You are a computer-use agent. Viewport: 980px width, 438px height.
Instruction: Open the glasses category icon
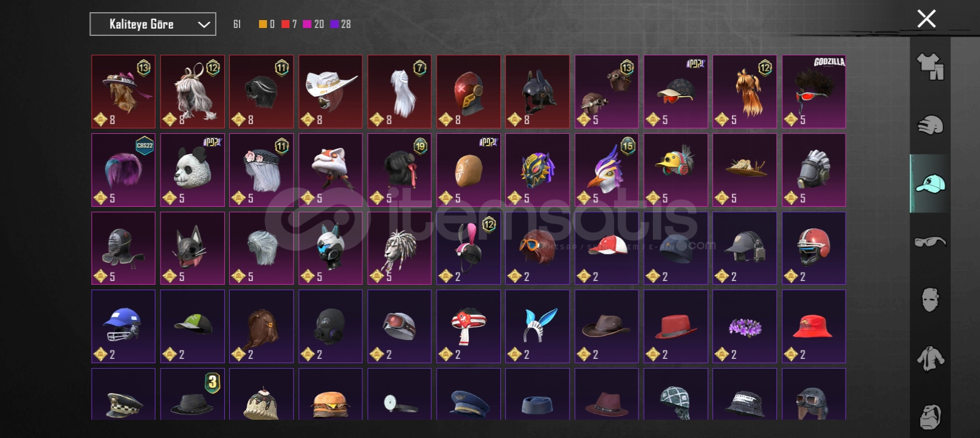[930, 242]
